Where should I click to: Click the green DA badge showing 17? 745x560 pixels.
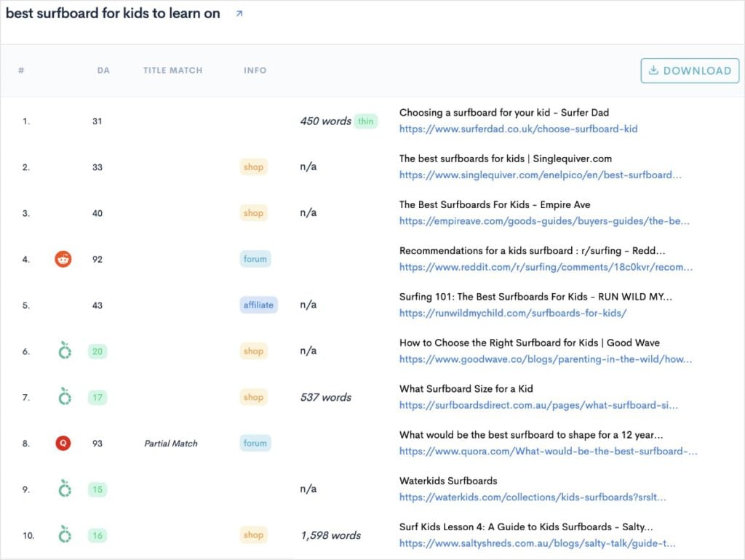97,397
